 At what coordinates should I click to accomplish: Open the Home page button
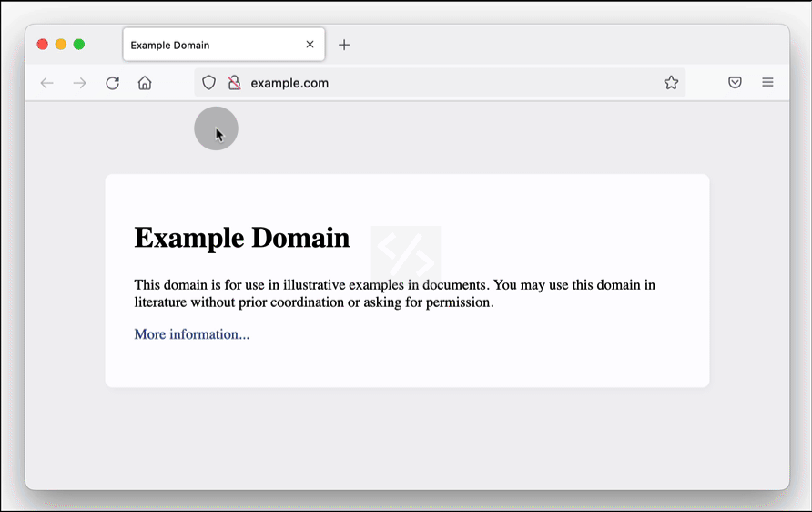145,83
